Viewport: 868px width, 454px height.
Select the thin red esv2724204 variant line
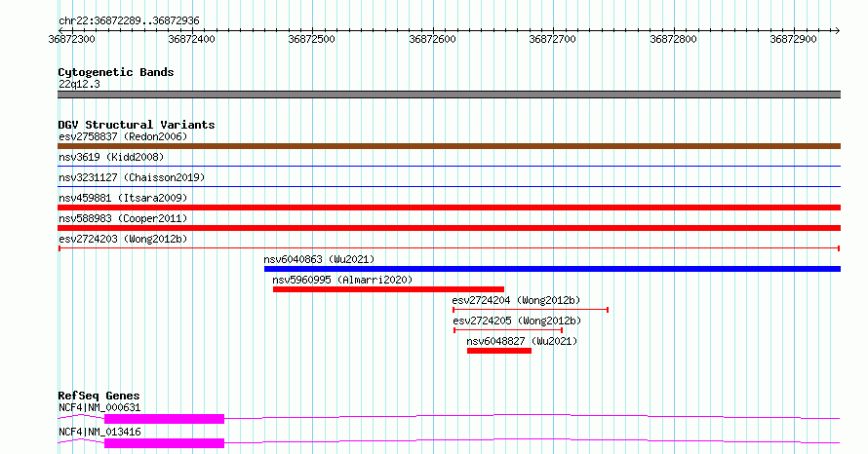tap(531, 310)
